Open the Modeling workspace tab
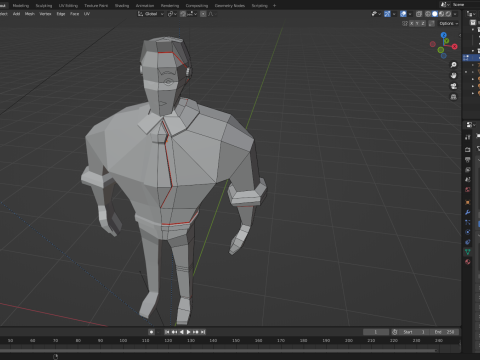This screenshot has height=360, width=480. [x=21, y=5]
